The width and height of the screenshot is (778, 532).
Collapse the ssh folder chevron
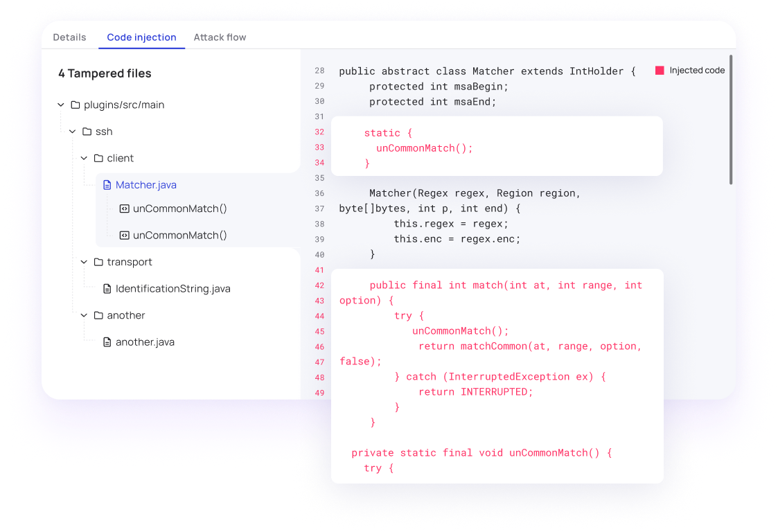tap(72, 132)
